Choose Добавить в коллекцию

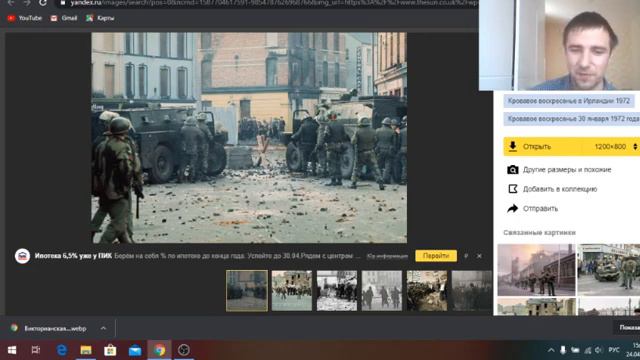tap(560, 189)
